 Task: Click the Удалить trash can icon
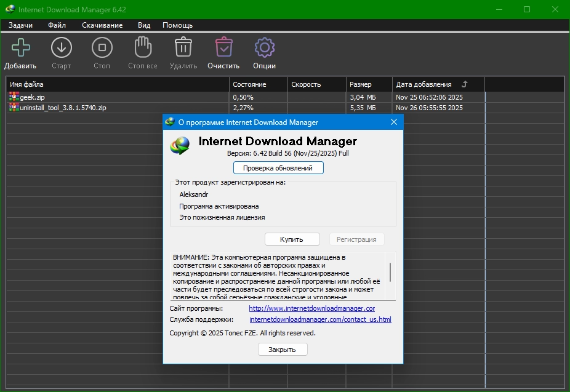[x=183, y=47]
